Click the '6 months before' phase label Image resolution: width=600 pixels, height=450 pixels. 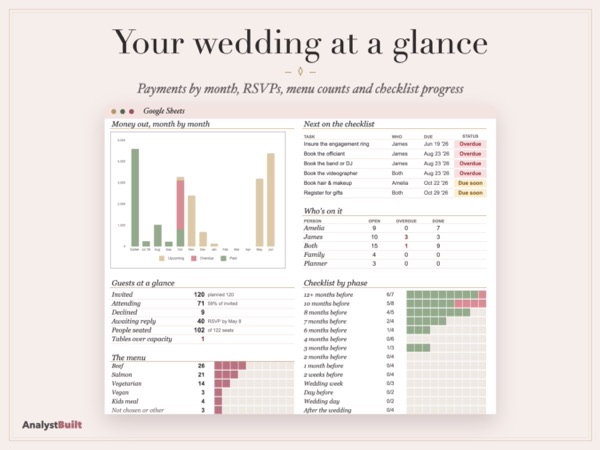pyautogui.click(x=325, y=330)
